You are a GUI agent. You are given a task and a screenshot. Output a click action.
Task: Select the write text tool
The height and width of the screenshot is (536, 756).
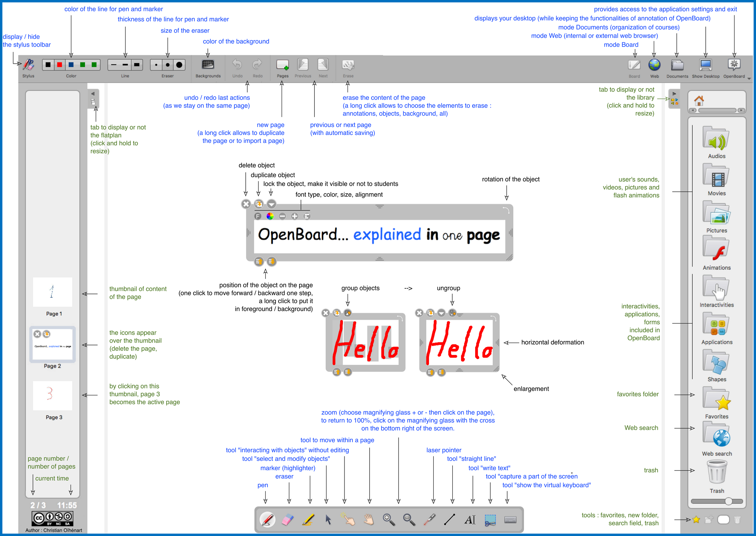[x=470, y=519]
